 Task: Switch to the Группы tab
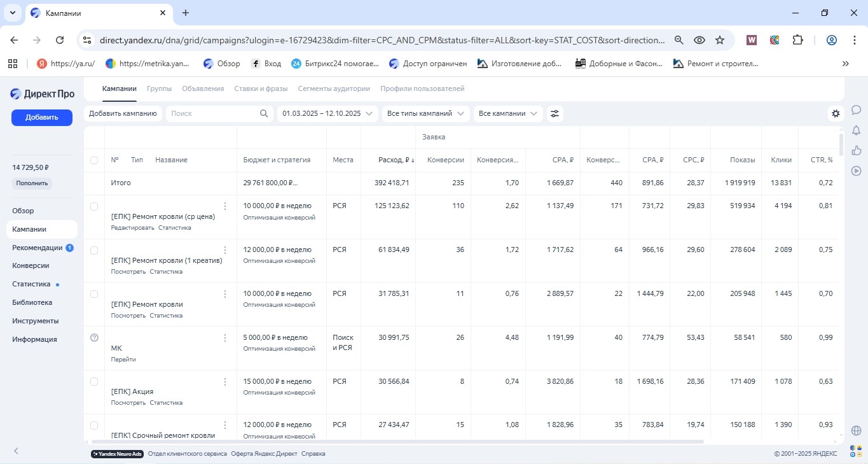tap(159, 88)
